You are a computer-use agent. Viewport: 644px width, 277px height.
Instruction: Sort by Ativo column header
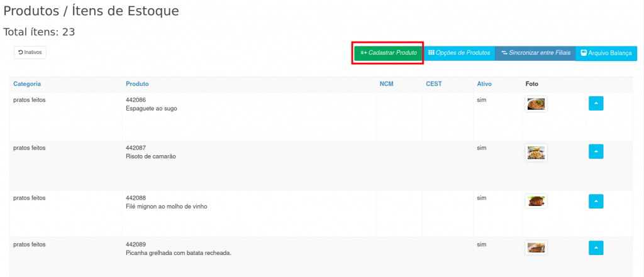[484, 84]
